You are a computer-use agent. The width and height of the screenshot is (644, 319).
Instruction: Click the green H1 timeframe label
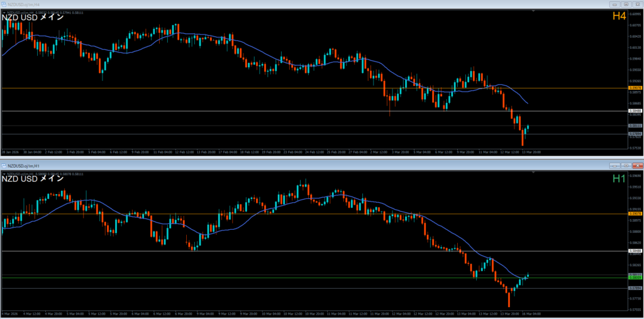618,179
